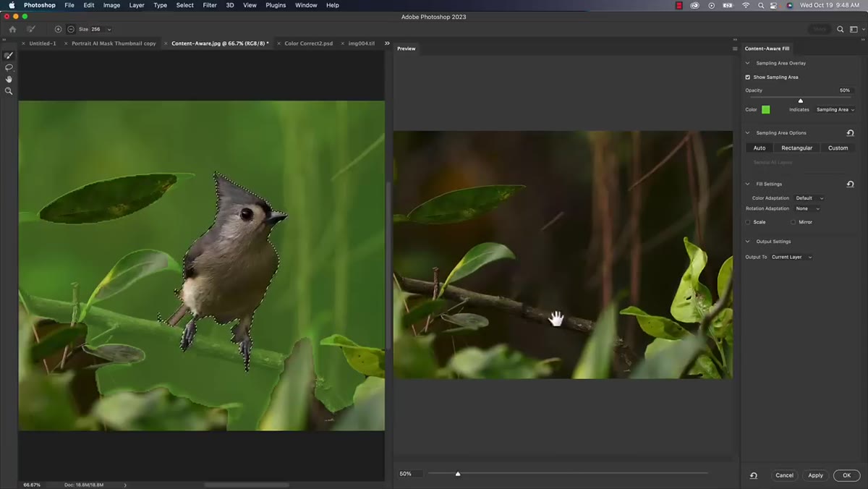This screenshot has width=868, height=489.
Task: Select the Lasso tool
Action: click(9, 67)
